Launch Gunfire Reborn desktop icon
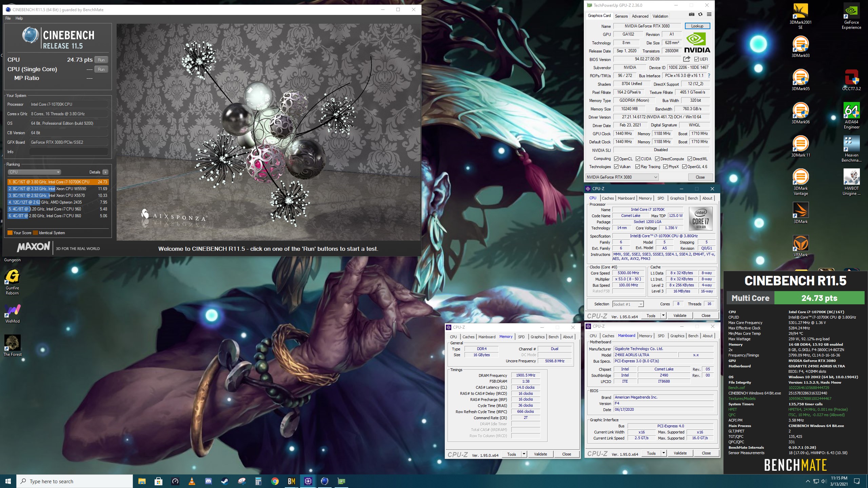 [x=12, y=282]
